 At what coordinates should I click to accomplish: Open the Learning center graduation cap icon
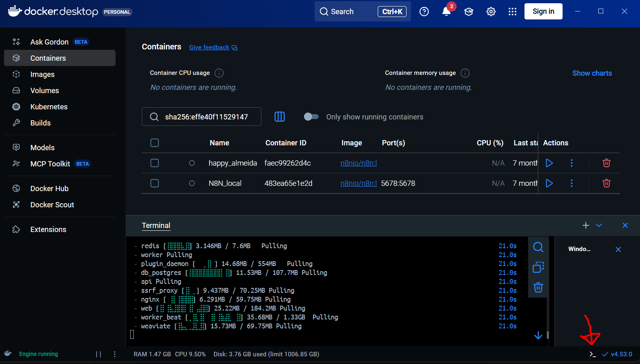point(469,11)
